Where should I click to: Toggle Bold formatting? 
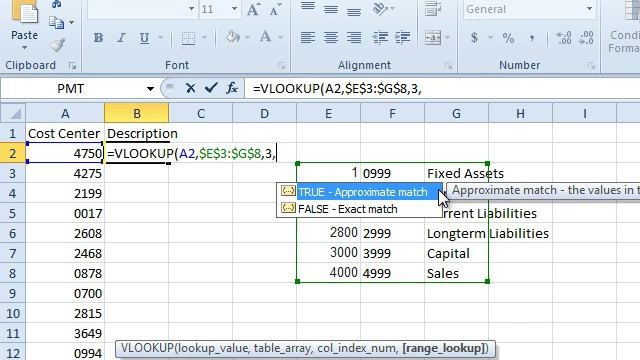click(98, 38)
